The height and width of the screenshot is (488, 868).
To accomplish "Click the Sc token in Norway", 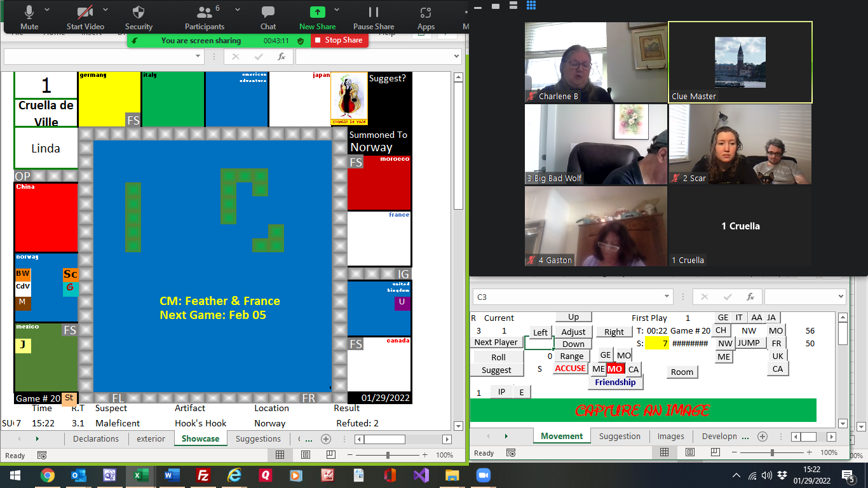I will [x=71, y=274].
